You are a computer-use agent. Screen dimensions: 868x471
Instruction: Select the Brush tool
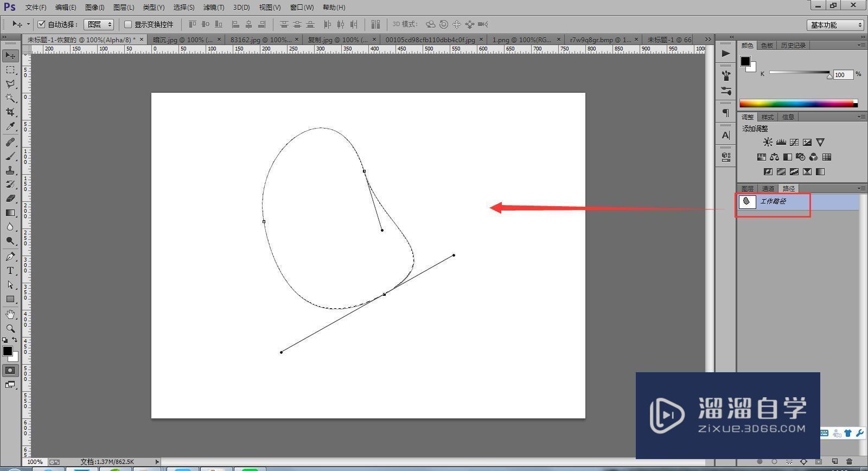pos(10,156)
